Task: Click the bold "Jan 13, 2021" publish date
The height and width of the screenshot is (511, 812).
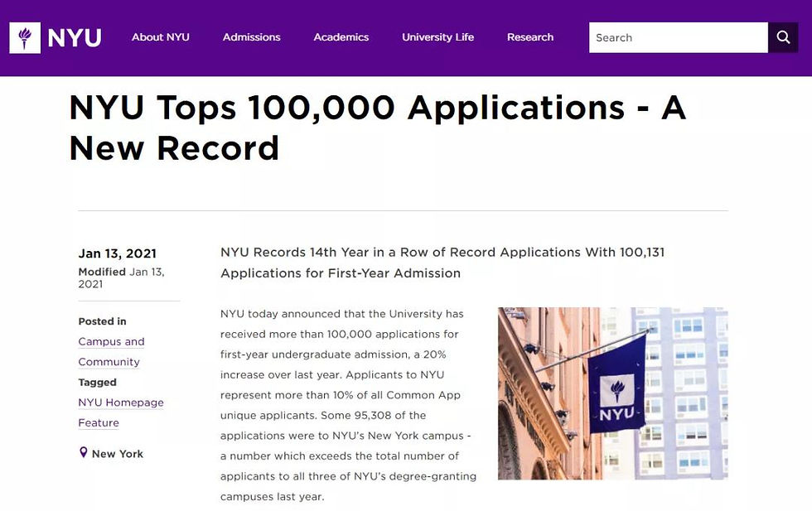Action: [x=118, y=253]
